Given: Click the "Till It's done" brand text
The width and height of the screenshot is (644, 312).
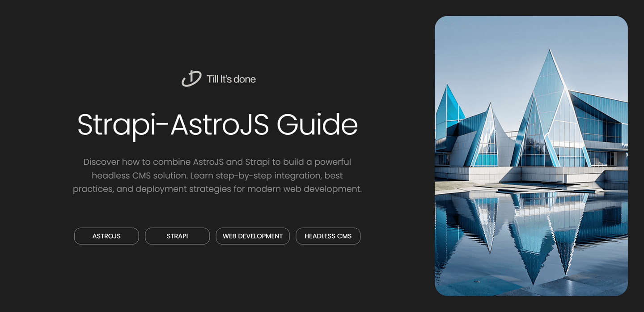Looking at the screenshot, I should tap(231, 79).
